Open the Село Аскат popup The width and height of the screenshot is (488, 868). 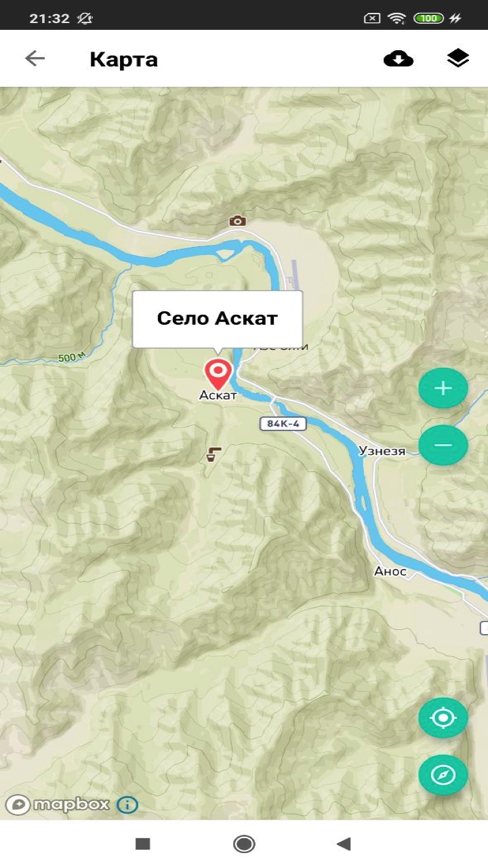(218, 319)
